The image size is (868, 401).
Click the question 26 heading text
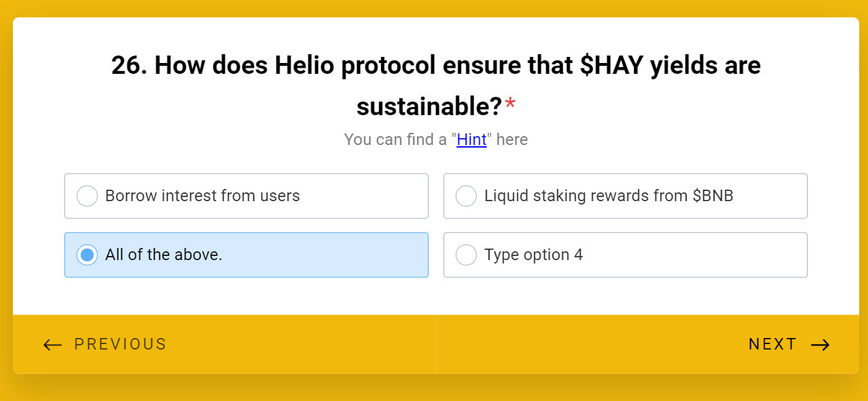point(435,66)
